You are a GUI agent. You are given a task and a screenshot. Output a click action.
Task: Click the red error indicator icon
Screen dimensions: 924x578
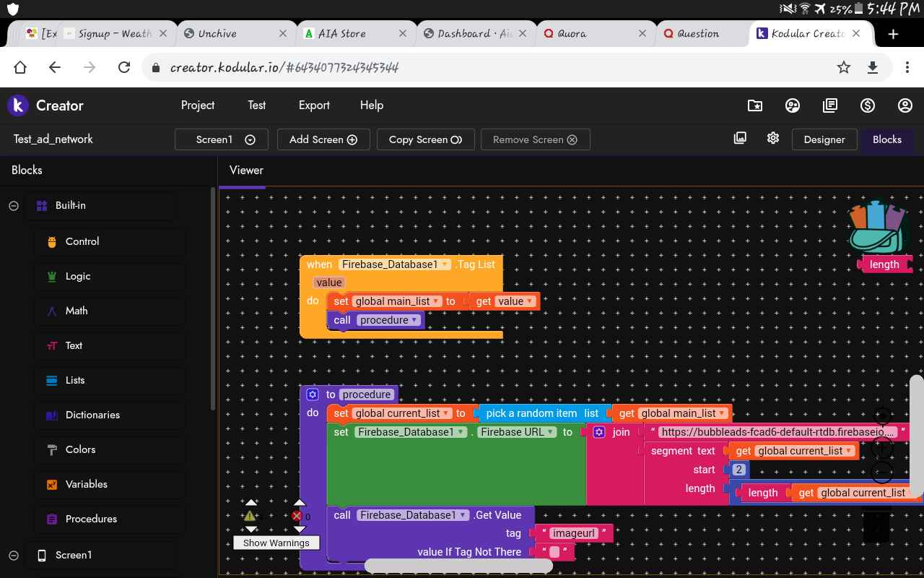pos(297,516)
